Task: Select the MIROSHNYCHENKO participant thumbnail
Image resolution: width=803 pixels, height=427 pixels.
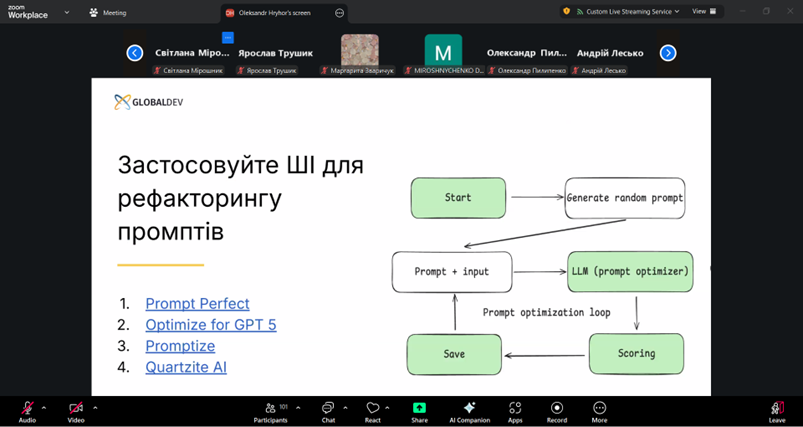Action: 443,52
